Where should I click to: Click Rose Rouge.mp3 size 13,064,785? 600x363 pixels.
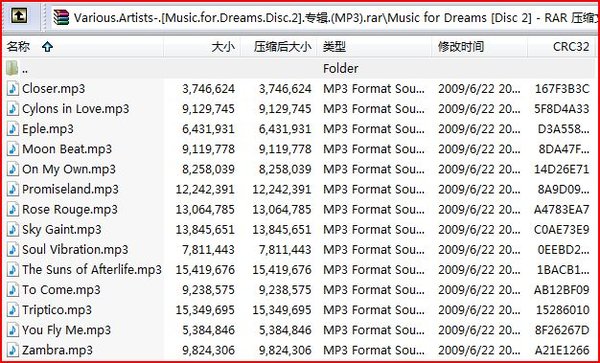point(205,209)
